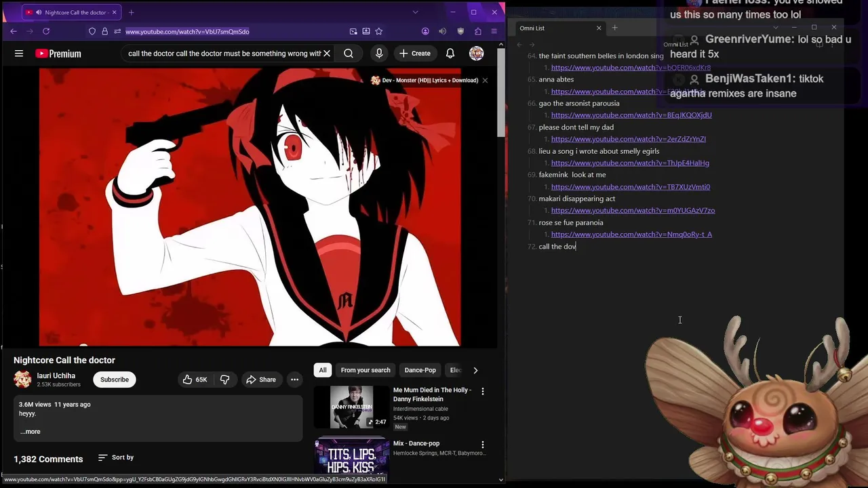Clear the YouTube search box text
Image resolution: width=868 pixels, height=488 pixels.
pos(326,54)
